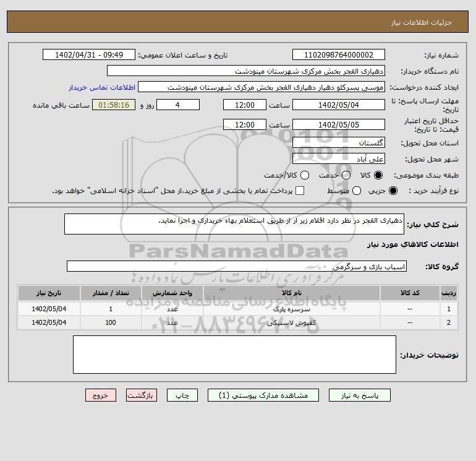The image size is (476, 461).
Task: Click the need date in the سرسره پارک row
Action: click(49, 309)
